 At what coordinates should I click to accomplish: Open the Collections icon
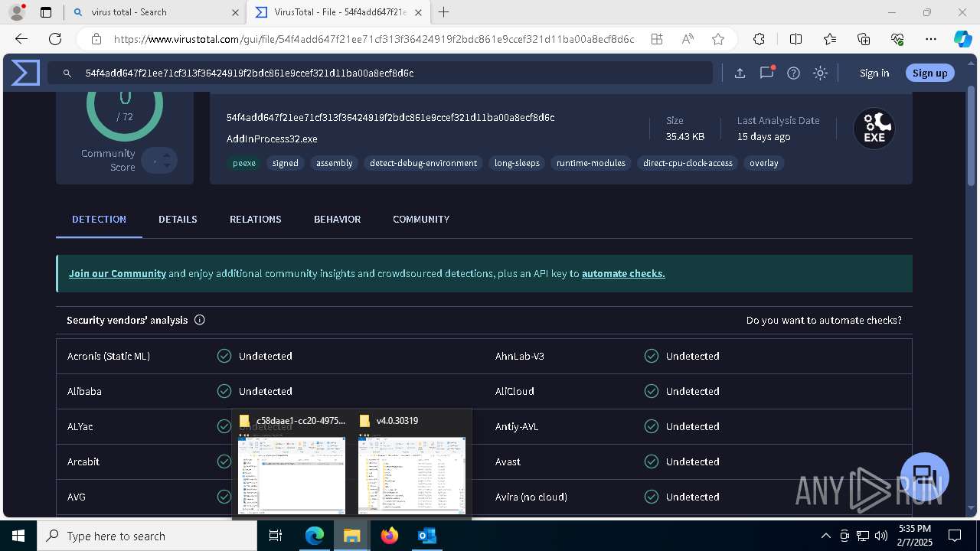pos(864,39)
